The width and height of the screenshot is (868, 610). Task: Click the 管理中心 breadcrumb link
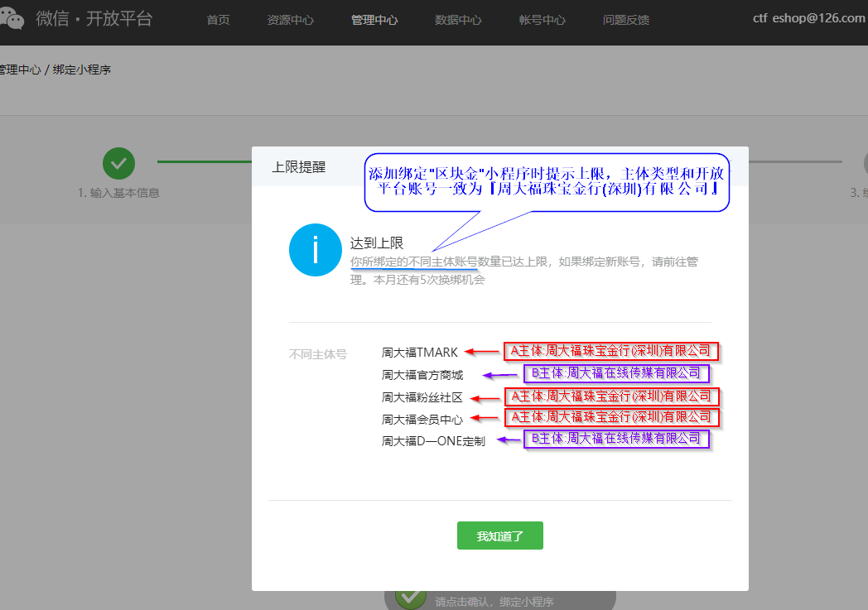(20, 70)
